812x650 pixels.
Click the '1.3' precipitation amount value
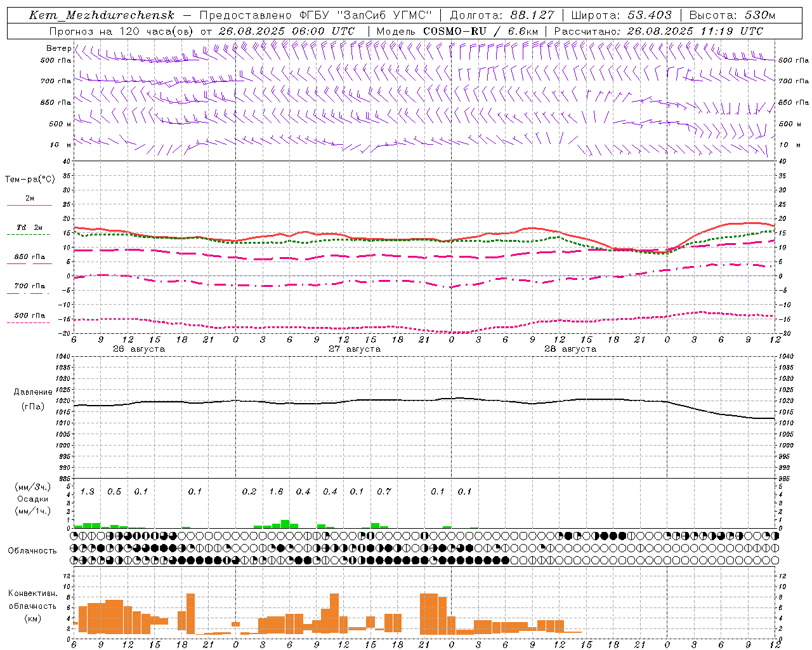[x=87, y=491]
